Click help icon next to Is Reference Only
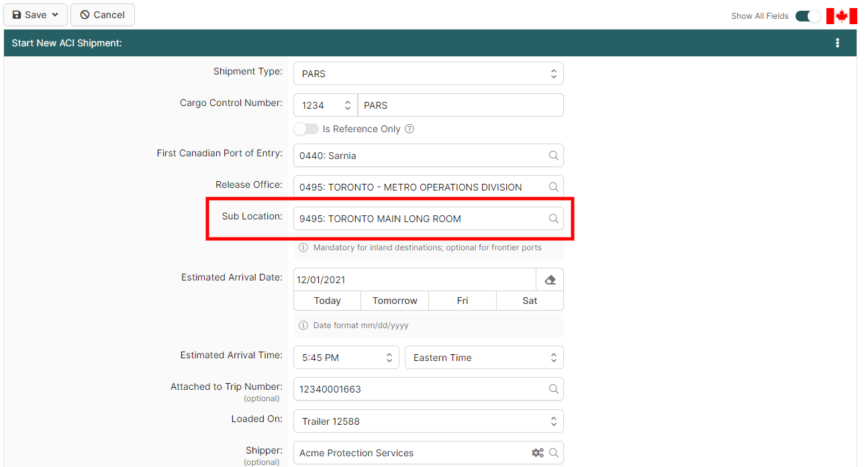Screen dimensions: 868x467 (x=409, y=129)
